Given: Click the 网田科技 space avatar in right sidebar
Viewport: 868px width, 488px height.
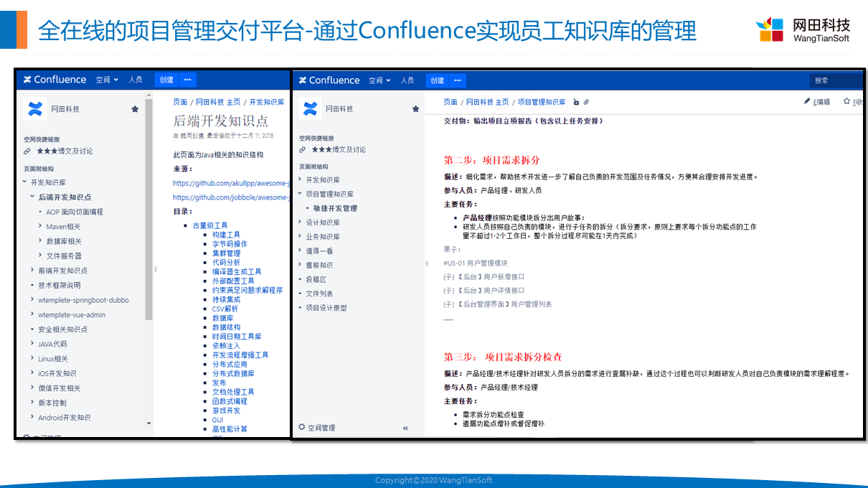Looking at the screenshot, I should tap(310, 108).
